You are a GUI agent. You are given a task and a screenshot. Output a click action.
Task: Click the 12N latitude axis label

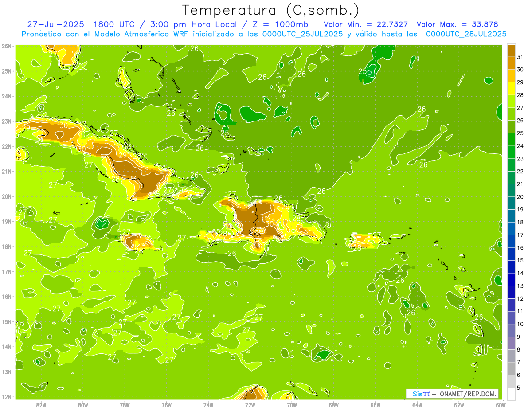7,397
